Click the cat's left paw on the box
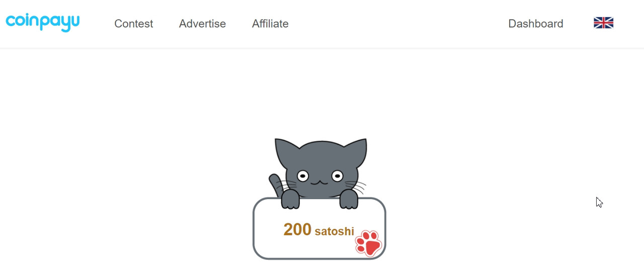This screenshot has width=644, height=264. click(290, 199)
